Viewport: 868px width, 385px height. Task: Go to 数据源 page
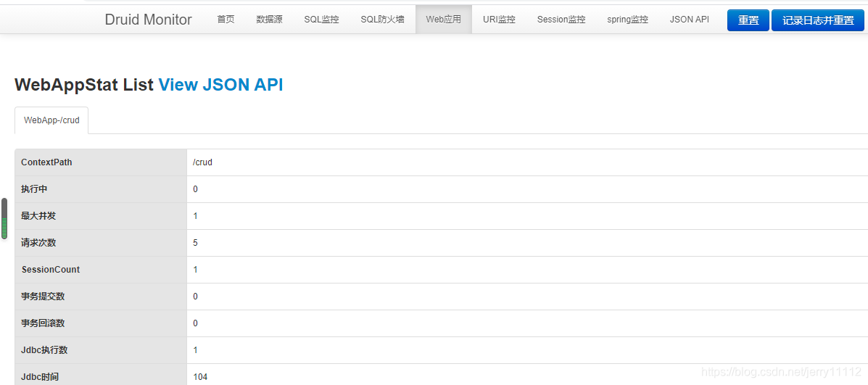point(269,20)
